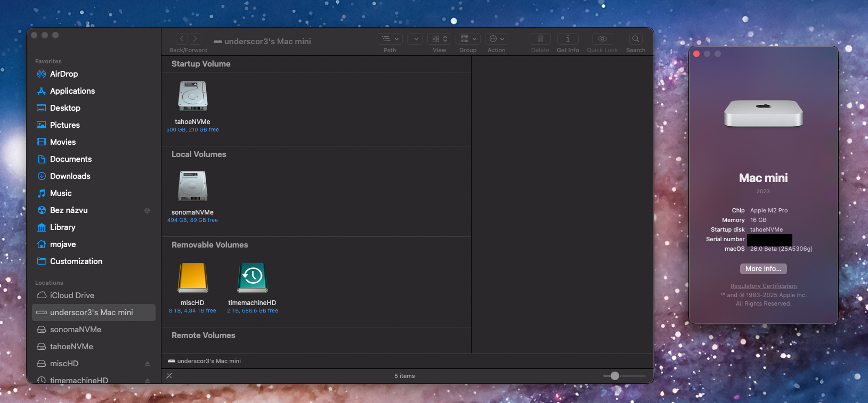The width and height of the screenshot is (868, 403).
Task: Select the miscHD orange drive icon
Action: (x=193, y=277)
